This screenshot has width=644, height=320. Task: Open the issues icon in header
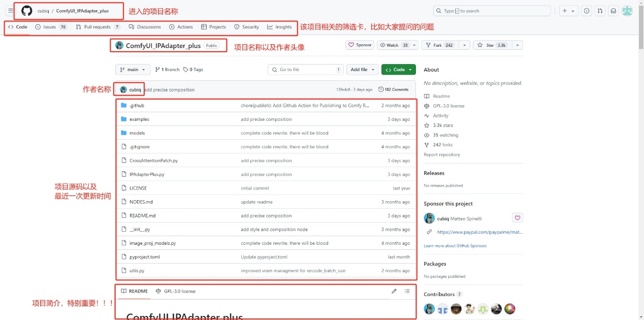pos(587,11)
